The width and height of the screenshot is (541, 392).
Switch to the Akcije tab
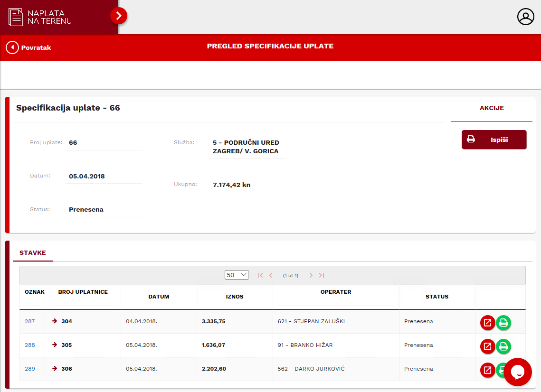coord(492,108)
